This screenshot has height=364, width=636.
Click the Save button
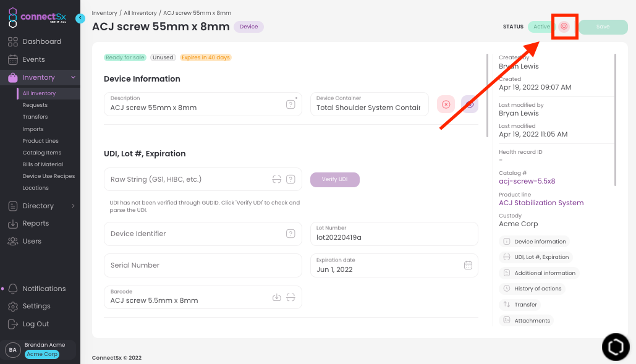(x=603, y=27)
